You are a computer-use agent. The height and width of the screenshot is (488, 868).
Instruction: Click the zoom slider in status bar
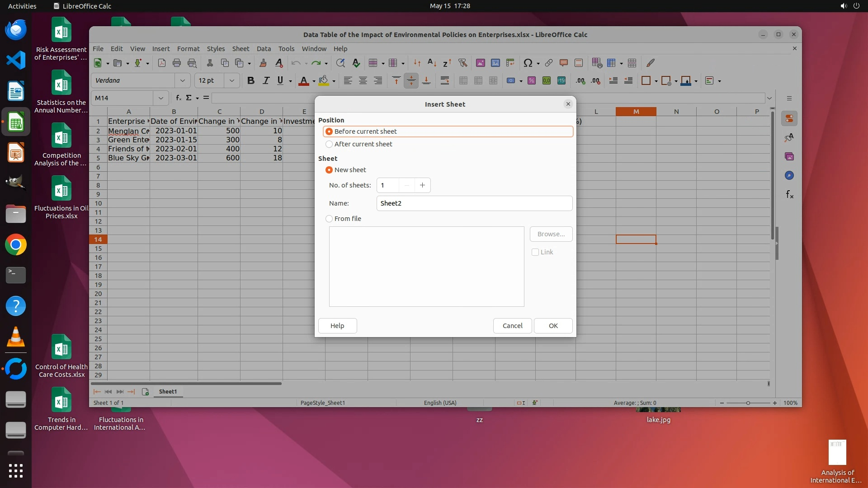(748, 403)
